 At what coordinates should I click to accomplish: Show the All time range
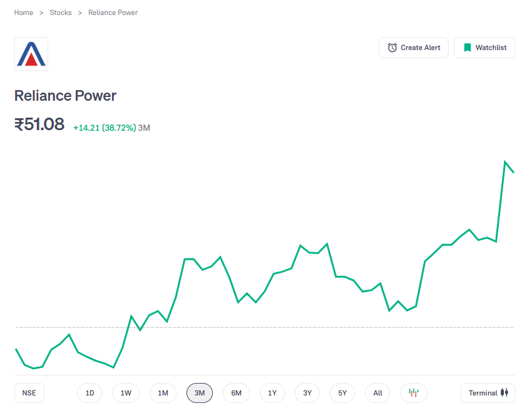[377, 393]
